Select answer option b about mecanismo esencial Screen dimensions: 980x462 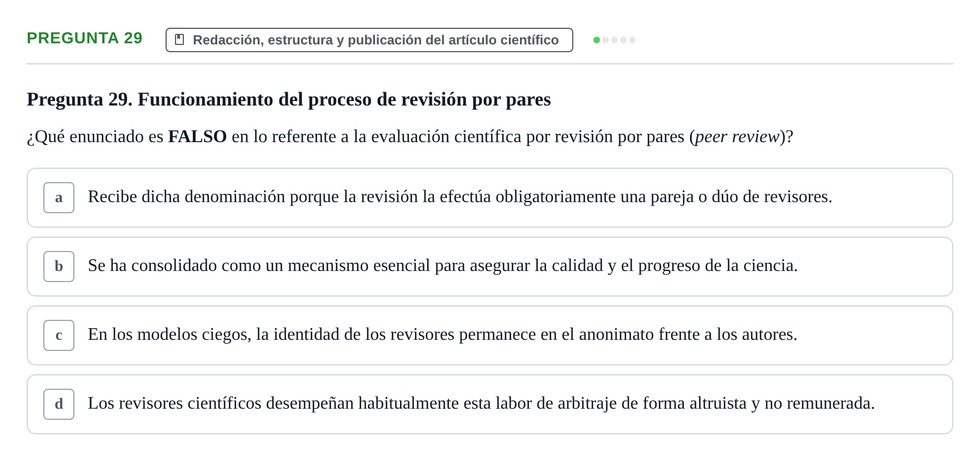tap(489, 267)
